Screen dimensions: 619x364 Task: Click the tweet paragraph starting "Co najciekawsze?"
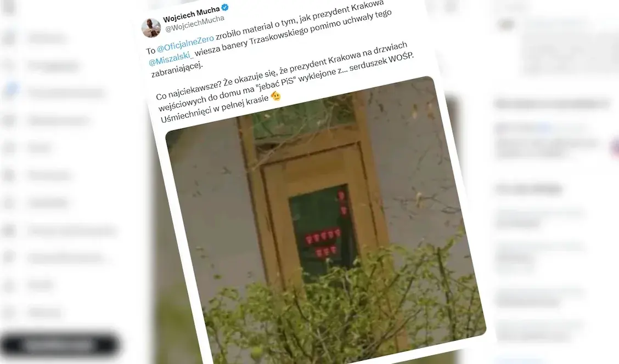coord(285,83)
